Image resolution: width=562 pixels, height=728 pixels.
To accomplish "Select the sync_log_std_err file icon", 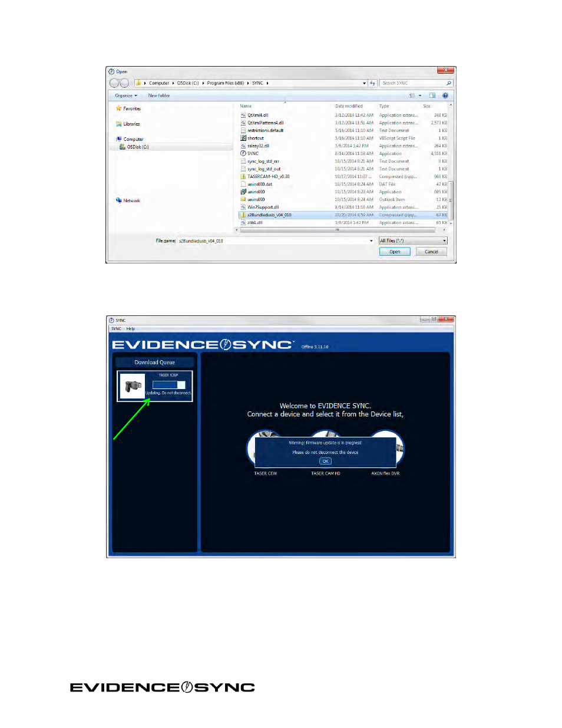I will pyautogui.click(x=243, y=161).
